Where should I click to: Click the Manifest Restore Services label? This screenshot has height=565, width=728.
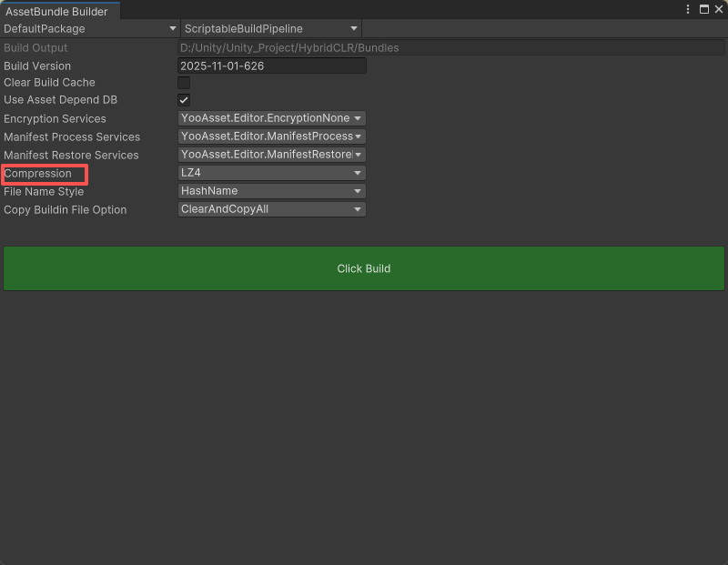tap(71, 155)
